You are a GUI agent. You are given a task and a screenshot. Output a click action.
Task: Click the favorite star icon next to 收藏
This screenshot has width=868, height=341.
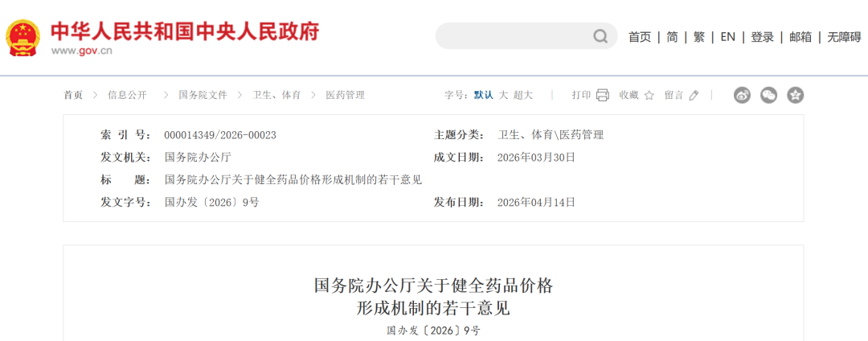click(649, 95)
